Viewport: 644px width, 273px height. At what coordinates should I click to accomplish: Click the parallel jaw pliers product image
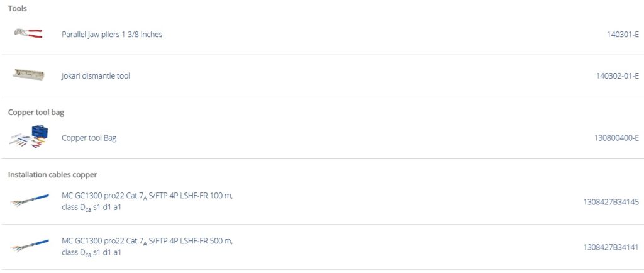click(28, 33)
